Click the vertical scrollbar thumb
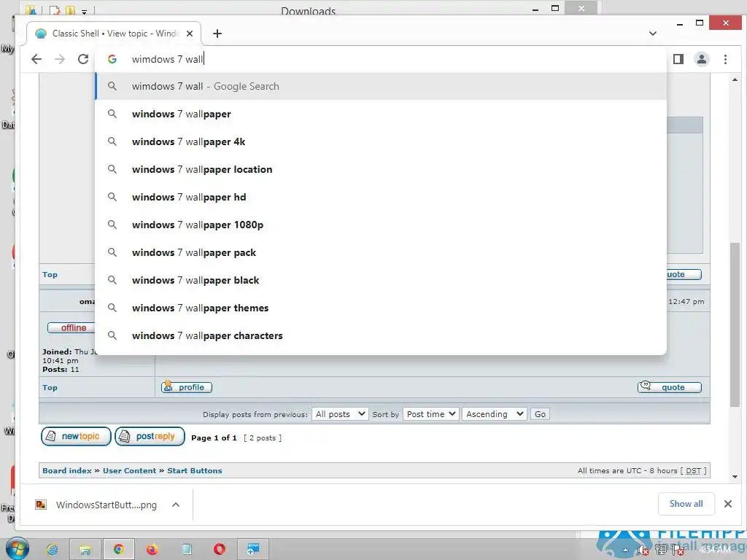 tap(735, 324)
